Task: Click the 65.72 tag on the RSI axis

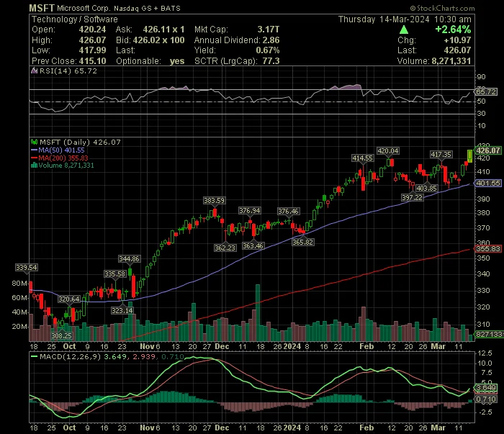Action: (x=486, y=92)
